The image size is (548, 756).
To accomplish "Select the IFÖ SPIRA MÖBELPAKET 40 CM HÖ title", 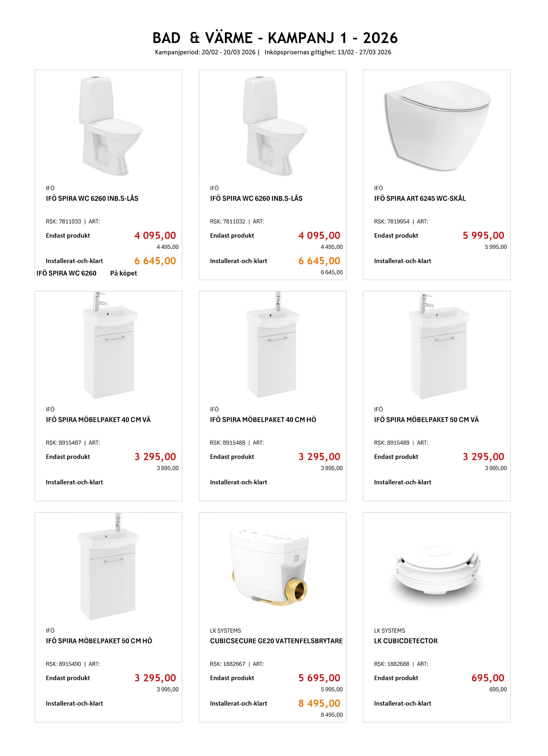I will (263, 420).
